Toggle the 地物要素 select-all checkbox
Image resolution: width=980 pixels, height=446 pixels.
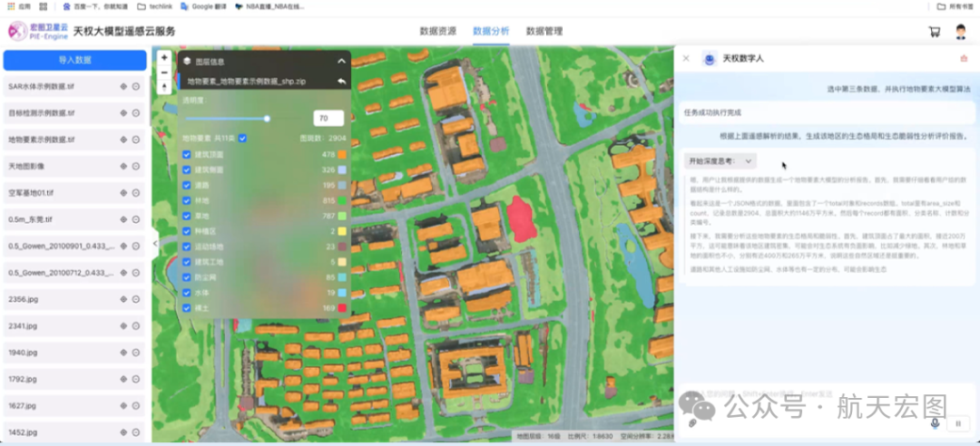click(x=242, y=139)
